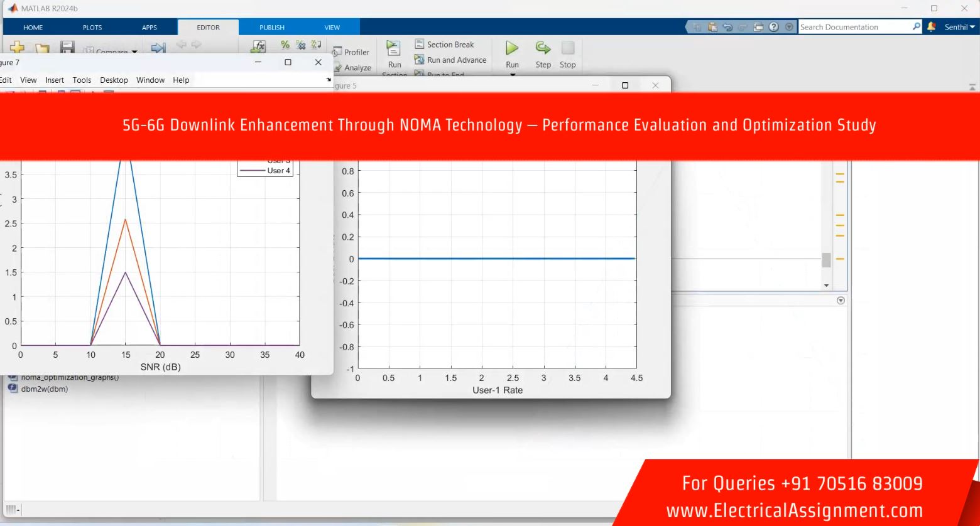Viewport: 980px width, 526px height.
Task: Click the Search Documentation field
Action: coord(854,27)
